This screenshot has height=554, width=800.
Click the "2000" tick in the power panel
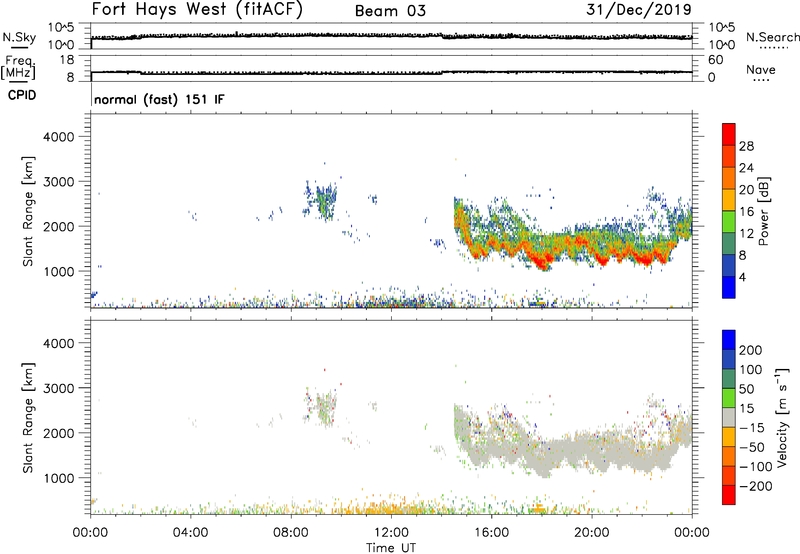[x=59, y=226]
